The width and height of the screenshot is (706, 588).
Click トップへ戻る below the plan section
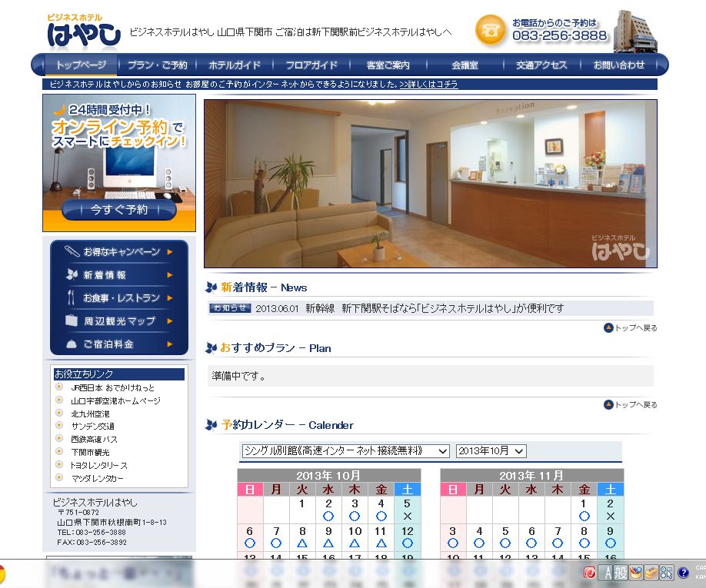631,405
